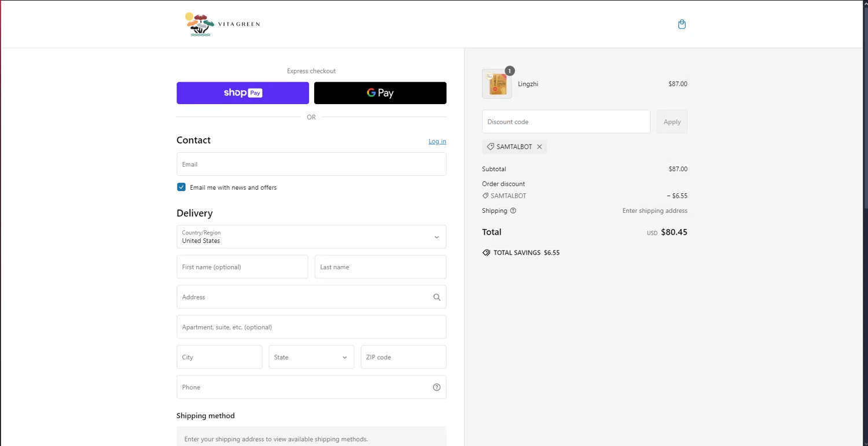Image resolution: width=868 pixels, height=446 pixels.
Task: Click the address search magnifier icon
Action: point(437,297)
